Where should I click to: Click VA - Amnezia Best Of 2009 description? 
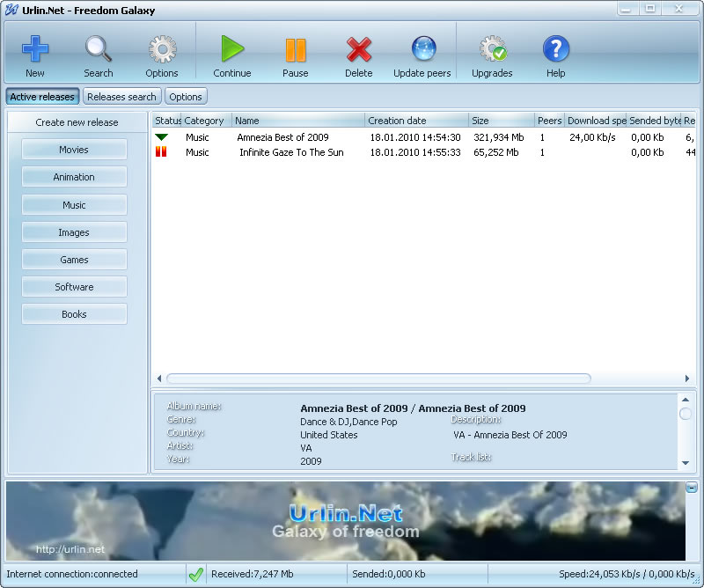coord(510,435)
